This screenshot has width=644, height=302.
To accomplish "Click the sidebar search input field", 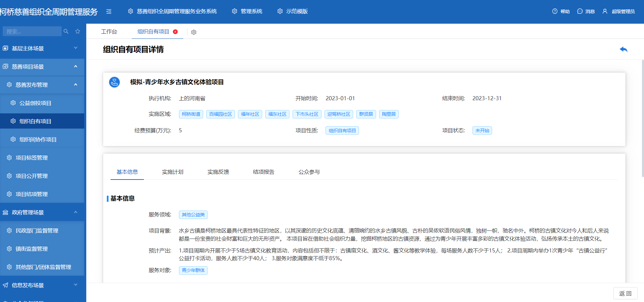I will (x=32, y=31).
